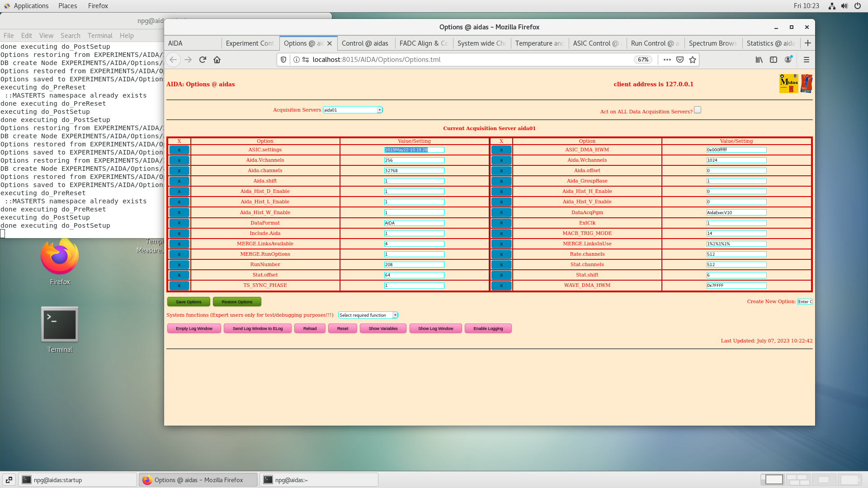
Task: Click the Show Log Window button
Action: tap(435, 328)
